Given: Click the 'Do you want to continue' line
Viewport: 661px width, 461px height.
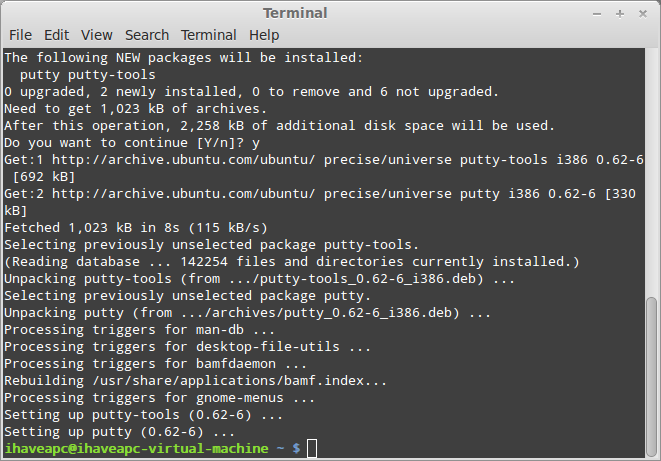Looking at the screenshot, I should click(x=132, y=143).
